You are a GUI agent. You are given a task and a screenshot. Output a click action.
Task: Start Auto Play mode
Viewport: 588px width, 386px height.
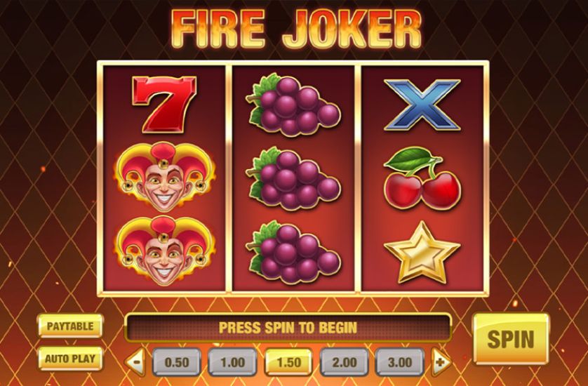70,359
